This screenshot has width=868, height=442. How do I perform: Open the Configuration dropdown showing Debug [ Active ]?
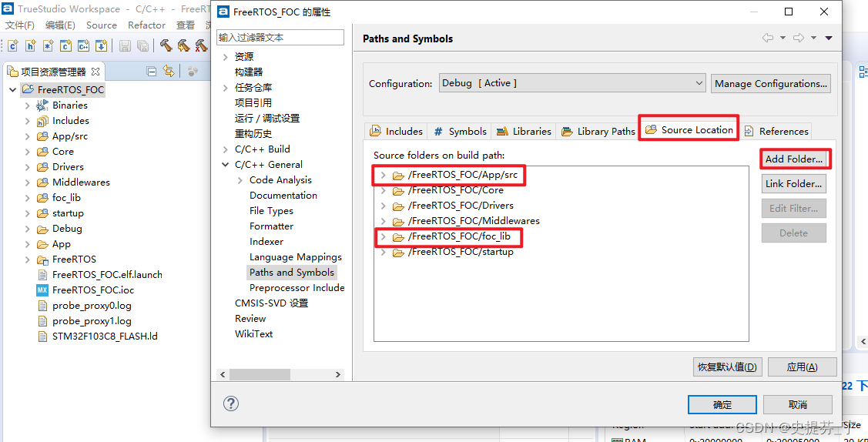pyautogui.click(x=572, y=83)
